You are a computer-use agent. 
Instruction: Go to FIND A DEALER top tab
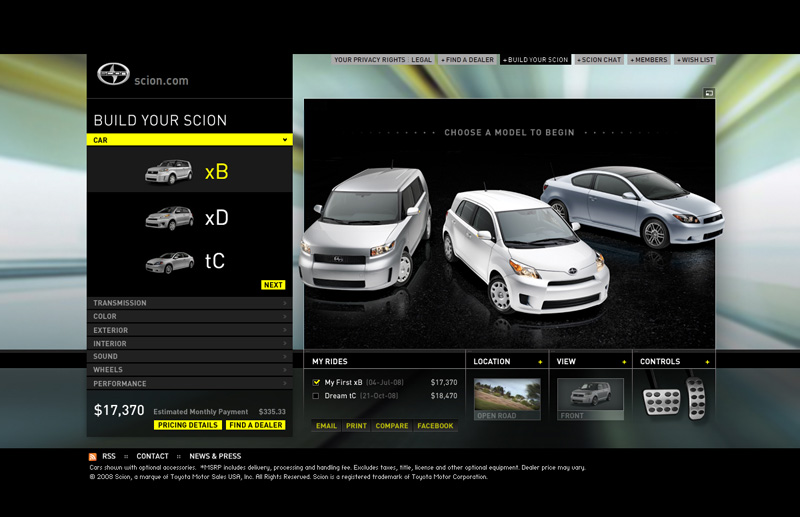pos(467,60)
